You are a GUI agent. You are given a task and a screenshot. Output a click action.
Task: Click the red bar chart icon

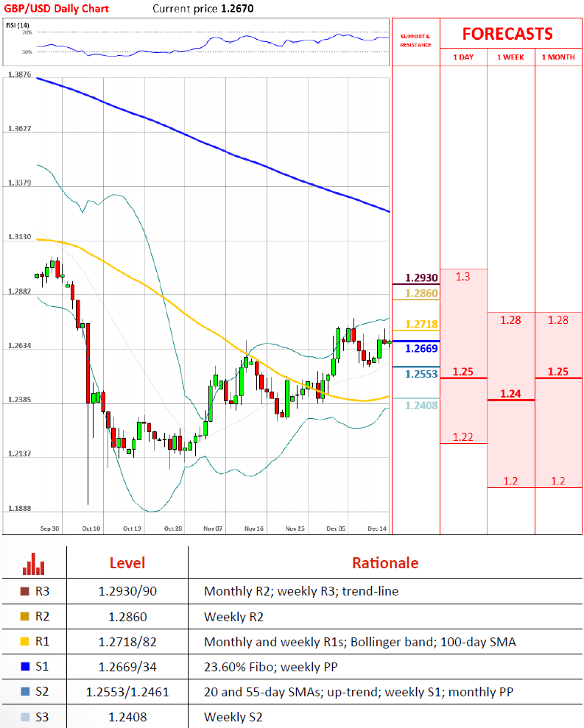pyautogui.click(x=33, y=564)
